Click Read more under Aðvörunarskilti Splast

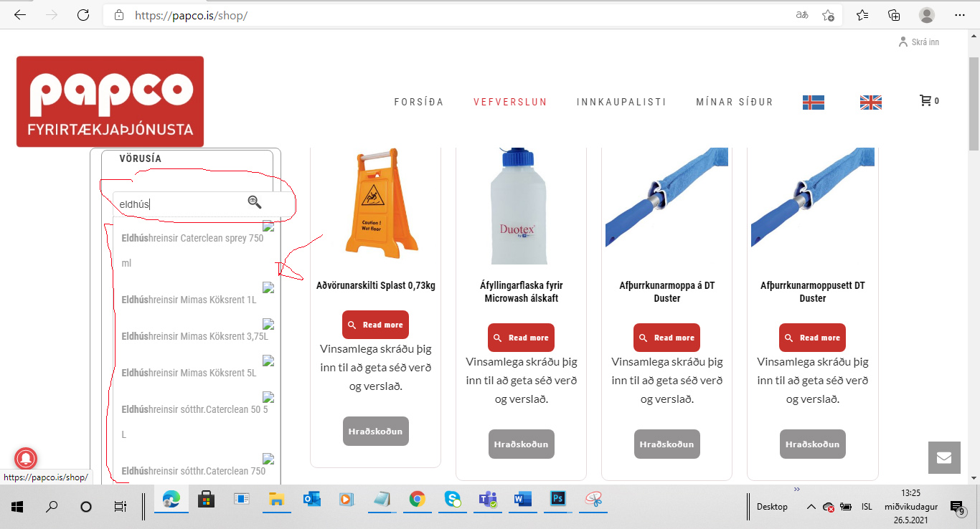coord(375,325)
